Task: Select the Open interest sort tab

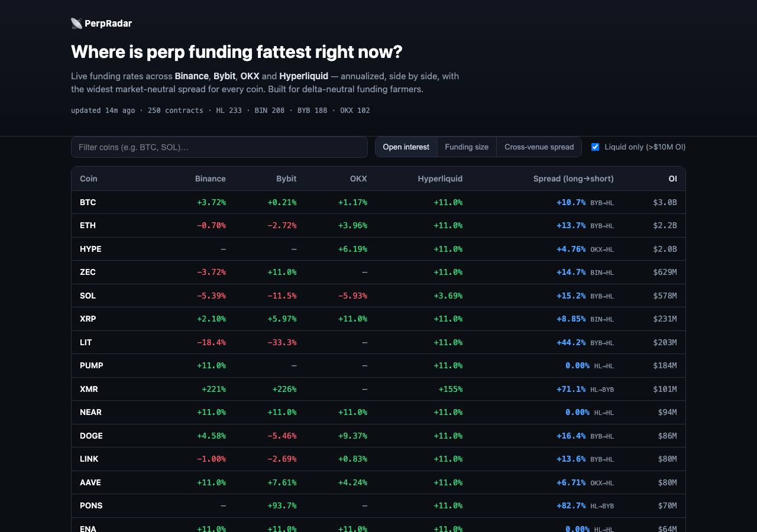Action: [406, 147]
